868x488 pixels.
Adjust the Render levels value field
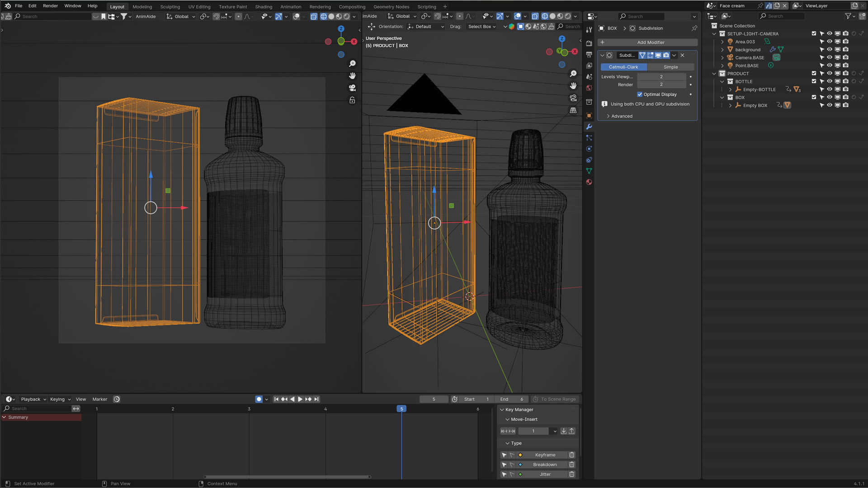click(x=661, y=84)
